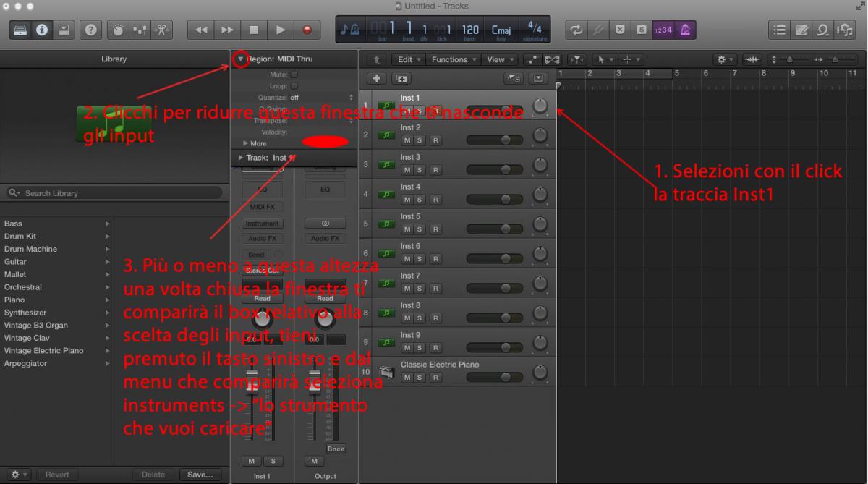Toggle the purple Metronome icon
Viewport: 868px width, 484px height.
(684, 30)
